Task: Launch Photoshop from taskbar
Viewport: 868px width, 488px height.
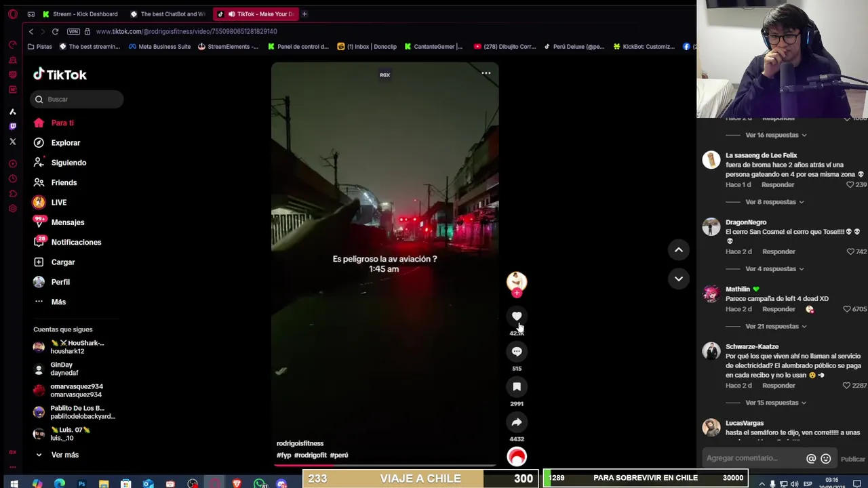Action: (81, 483)
